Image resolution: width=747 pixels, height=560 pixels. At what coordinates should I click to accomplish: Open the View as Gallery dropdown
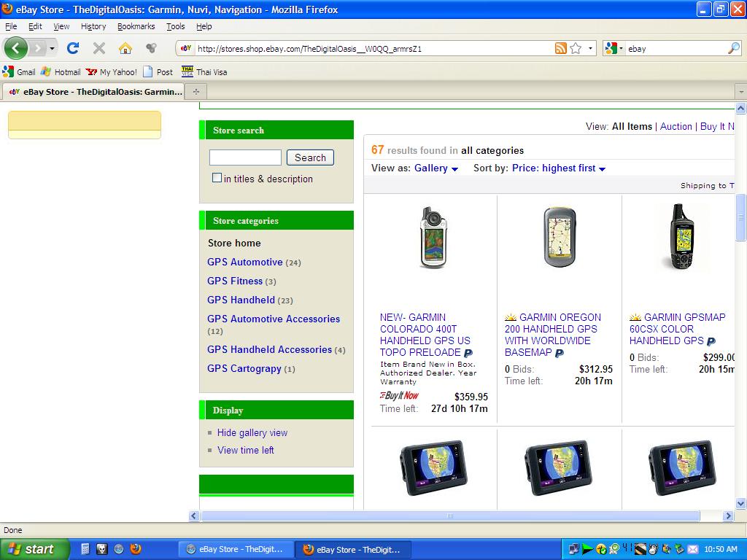(436, 168)
